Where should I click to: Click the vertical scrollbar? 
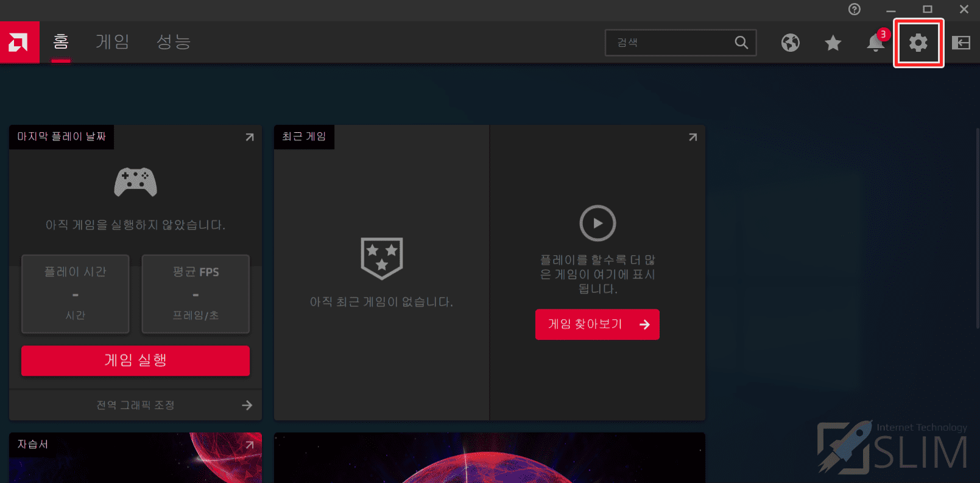(x=977, y=228)
